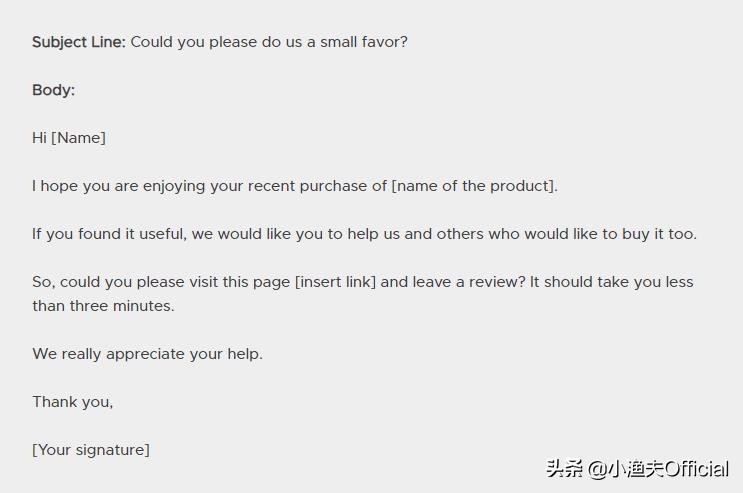743x493 pixels.
Task: Click the subject text 'Could you please do us a small favor?'
Action: click(269, 42)
